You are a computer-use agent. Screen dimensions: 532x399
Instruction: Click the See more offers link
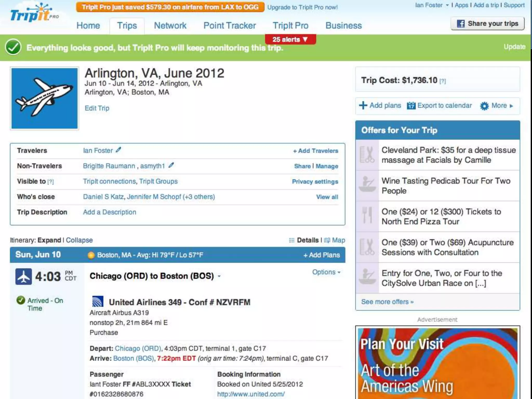point(387,302)
